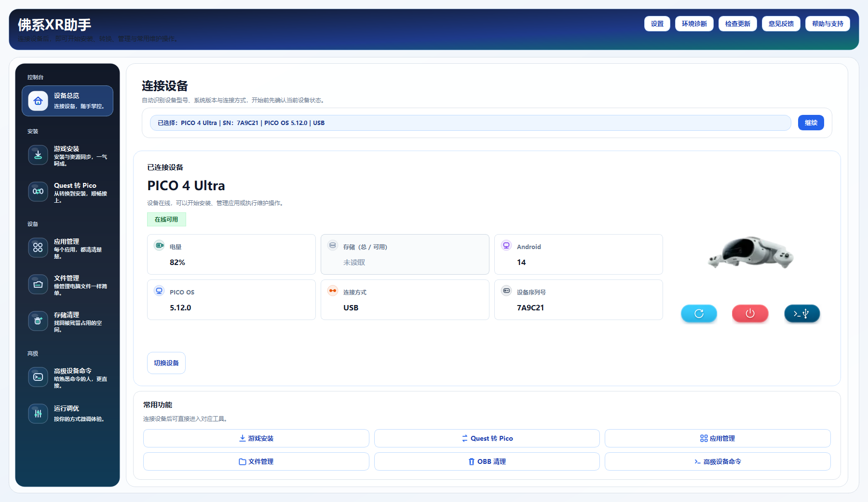Viewport: 868px width, 502px height.
Task: Open 意见反馈 in the header
Action: 781,24
